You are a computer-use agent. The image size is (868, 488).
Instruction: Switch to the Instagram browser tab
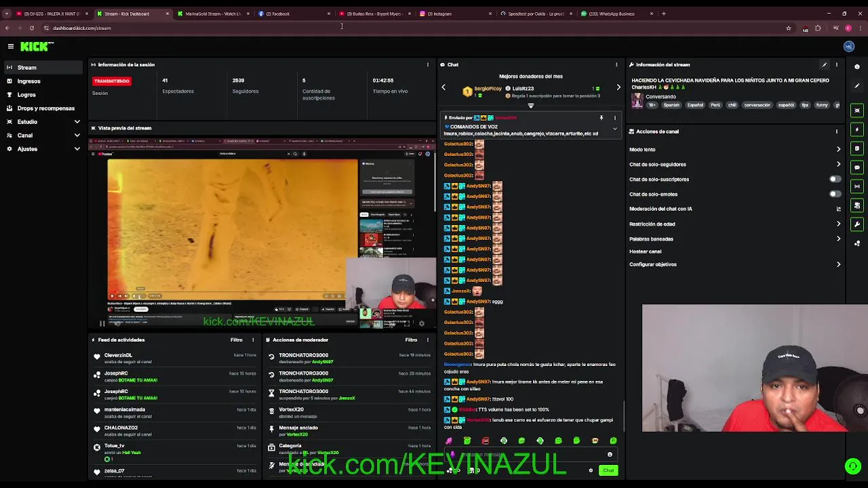pyautogui.click(x=456, y=14)
